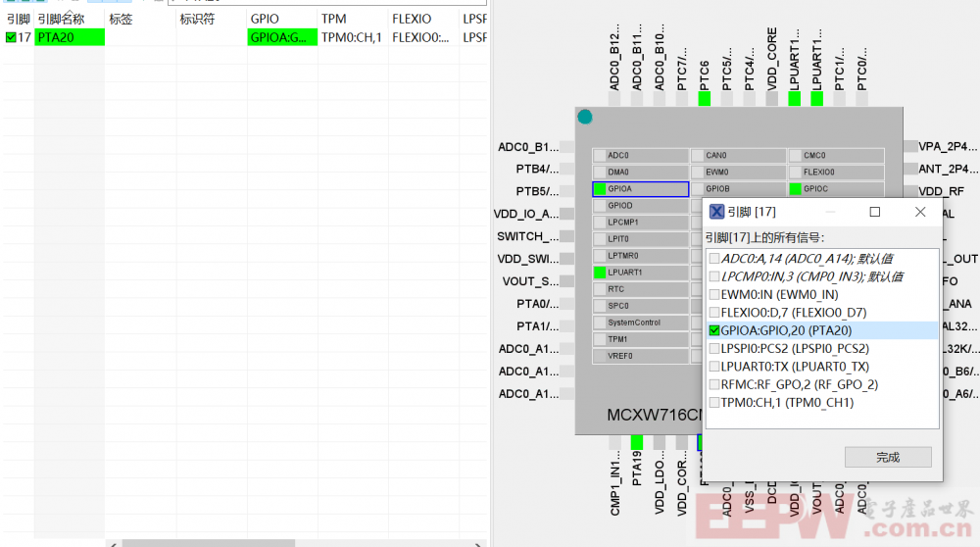The height and width of the screenshot is (547, 980).
Task: Enable the FLEXIO0:D,7 (FLEXIO0_D7) signal
Action: (714, 313)
